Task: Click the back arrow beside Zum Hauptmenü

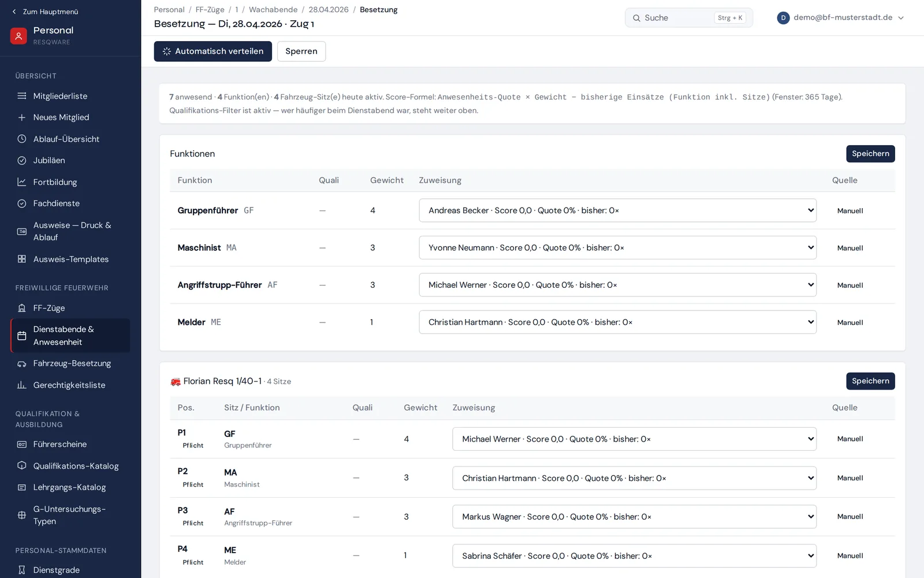Action: tap(14, 12)
